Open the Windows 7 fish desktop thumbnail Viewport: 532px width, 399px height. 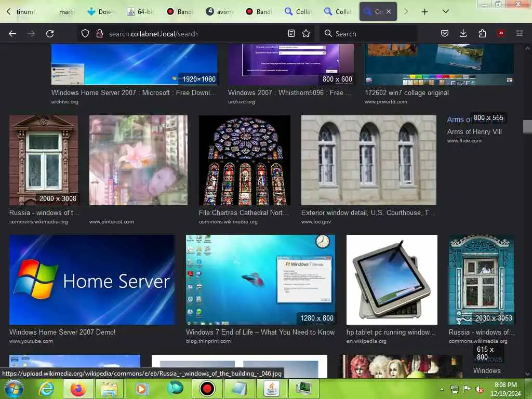[x=260, y=280]
